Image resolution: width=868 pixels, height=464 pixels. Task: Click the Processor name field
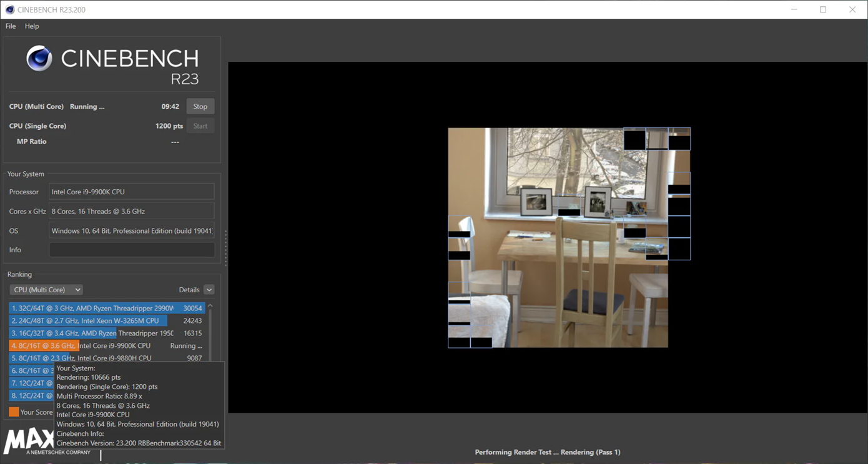pos(132,192)
